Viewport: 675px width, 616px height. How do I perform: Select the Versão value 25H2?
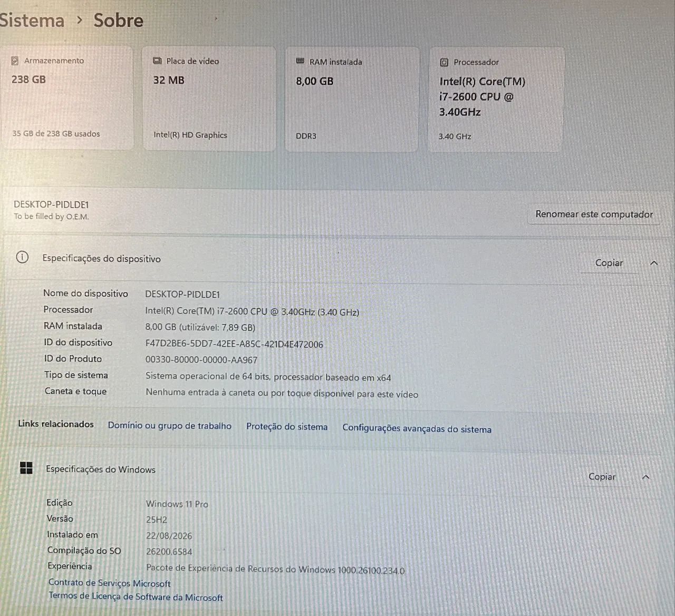(157, 520)
